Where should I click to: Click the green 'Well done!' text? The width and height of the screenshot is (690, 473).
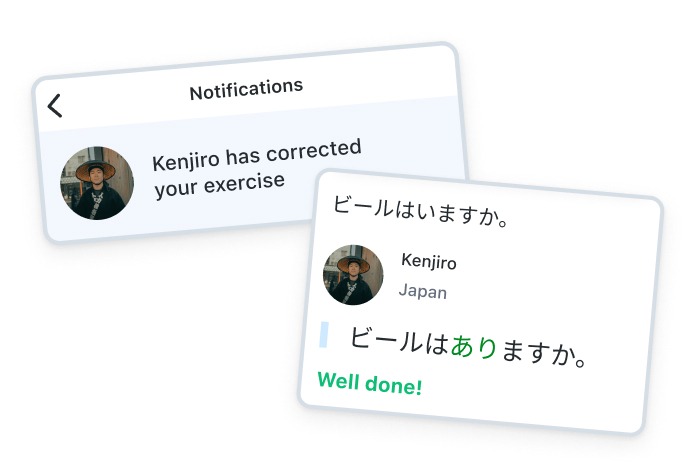tap(369, 382)
